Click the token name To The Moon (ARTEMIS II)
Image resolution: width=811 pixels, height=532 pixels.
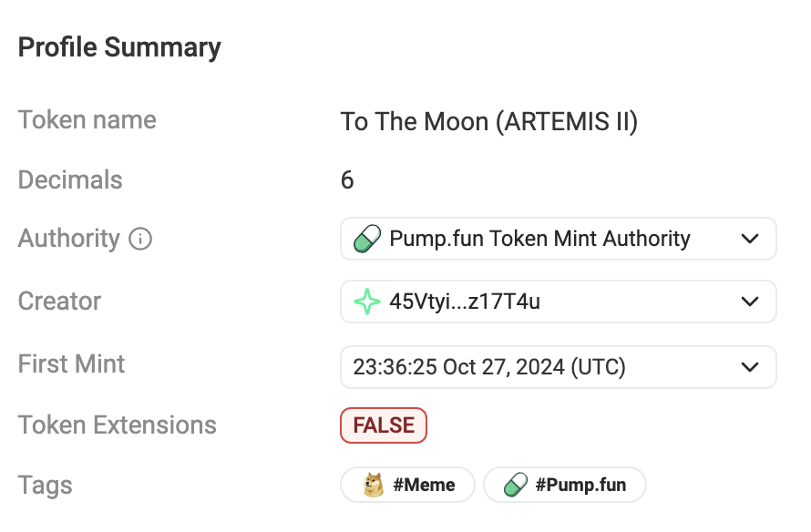[489, 121]
